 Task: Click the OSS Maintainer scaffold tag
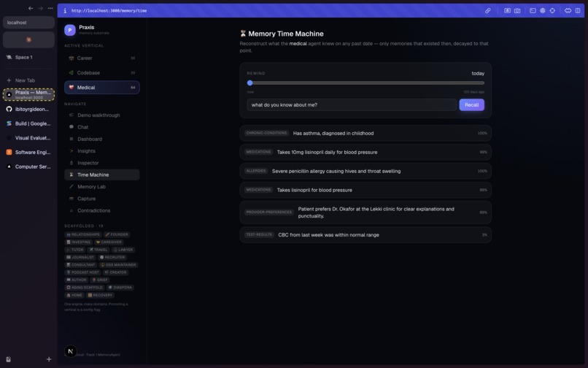point(118,265)
